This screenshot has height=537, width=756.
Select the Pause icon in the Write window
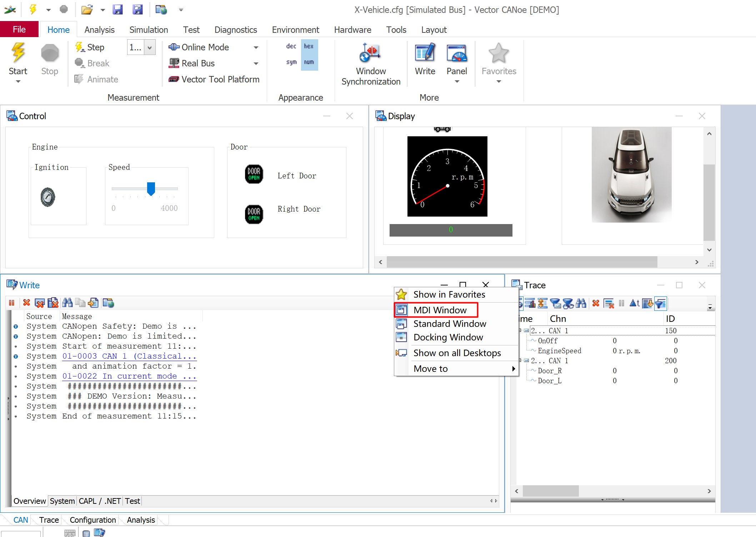[x=12, y=303]
